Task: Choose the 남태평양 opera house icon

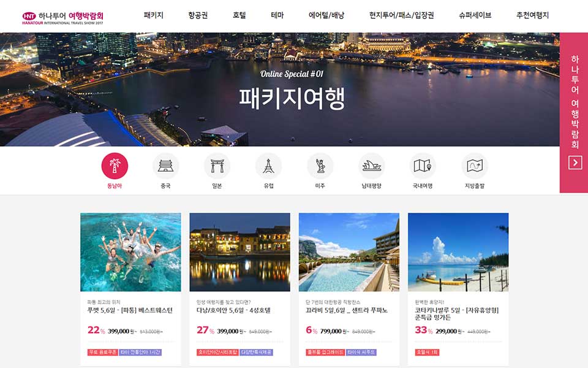Action: [372, 166]
